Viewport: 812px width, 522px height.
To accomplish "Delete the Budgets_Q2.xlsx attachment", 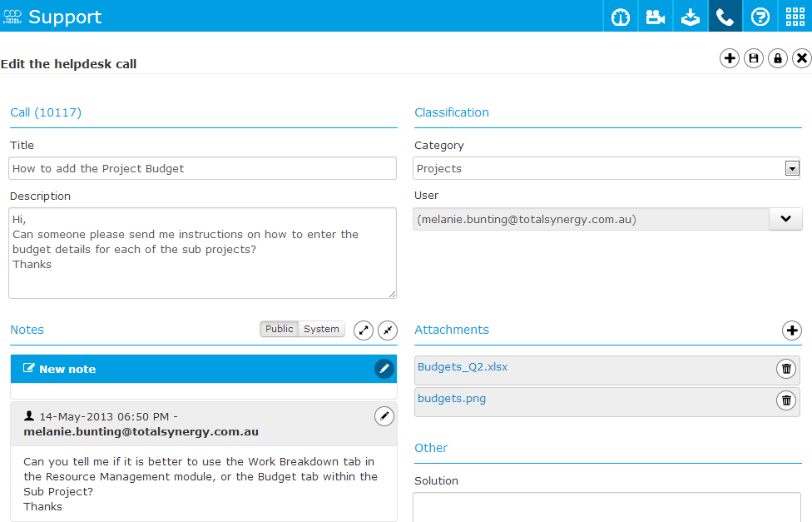I will [x=786, y=369].
